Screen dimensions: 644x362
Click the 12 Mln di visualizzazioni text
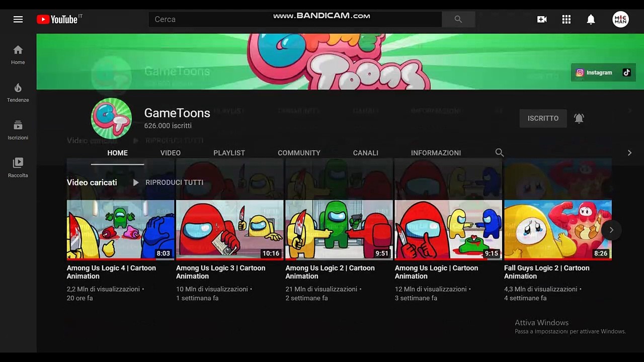pos(431,289)
